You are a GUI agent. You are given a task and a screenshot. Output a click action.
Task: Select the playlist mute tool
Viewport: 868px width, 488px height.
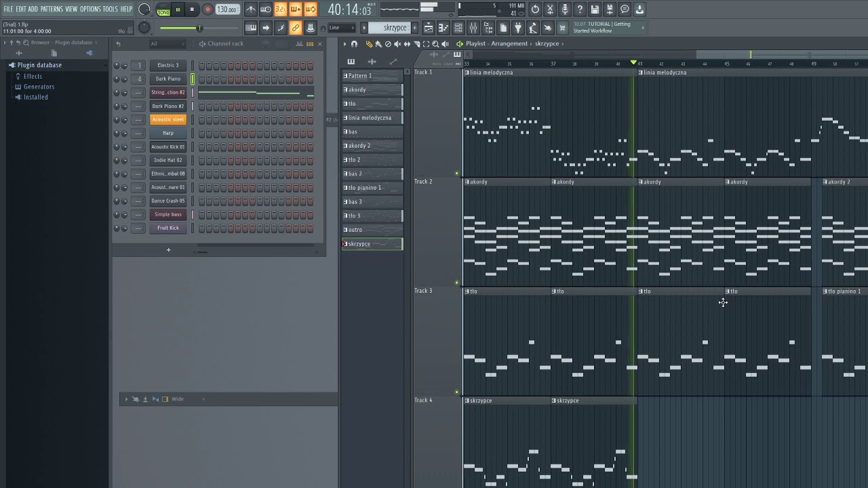coord(397,44)
